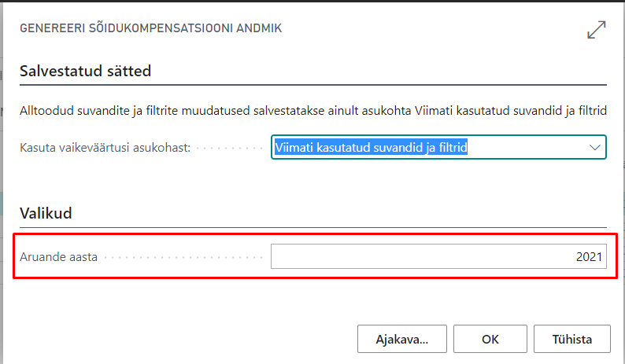Open the Kasuta vaikeväärtusi asukohast dropdown arrow
Image resolution: width=625 pixels, height=364 pixels.
tap(594, 147)
